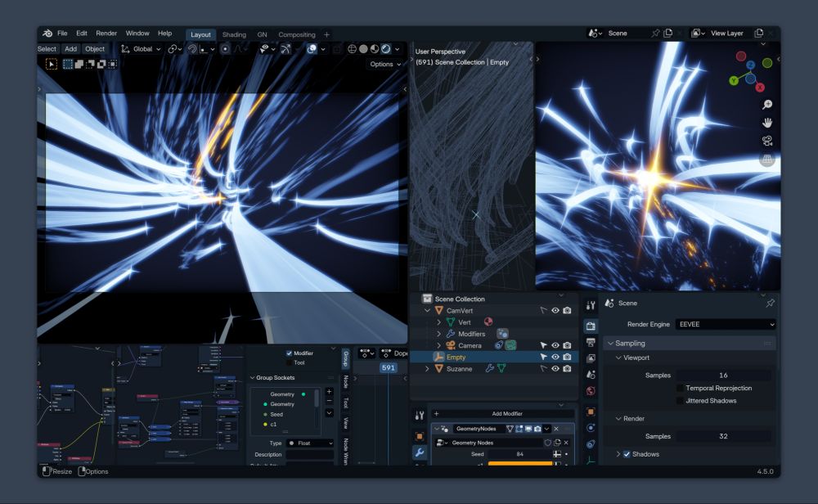Collapse the Render subpanel
The image size is (818, 504).
click(x=618, y=418)
